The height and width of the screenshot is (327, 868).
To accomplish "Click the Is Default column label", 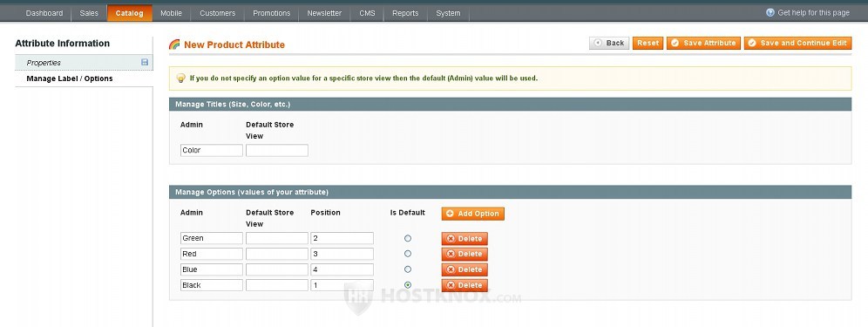I will (x=408, y=213).
